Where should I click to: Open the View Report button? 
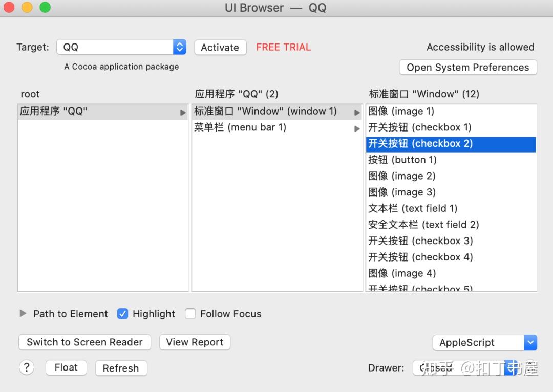point(195,342)
